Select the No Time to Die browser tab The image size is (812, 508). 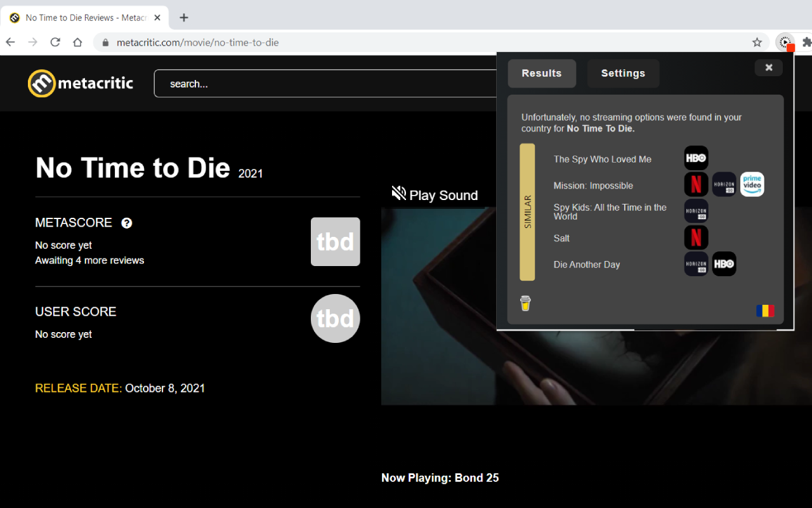pyautogui.click(x=85, y=18)
